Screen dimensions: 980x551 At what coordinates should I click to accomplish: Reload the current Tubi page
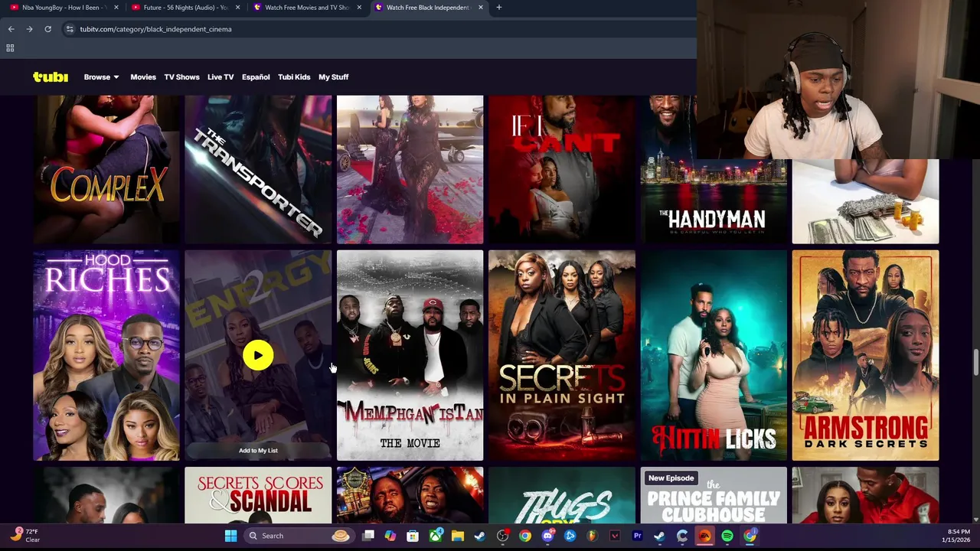click(47, 29)
